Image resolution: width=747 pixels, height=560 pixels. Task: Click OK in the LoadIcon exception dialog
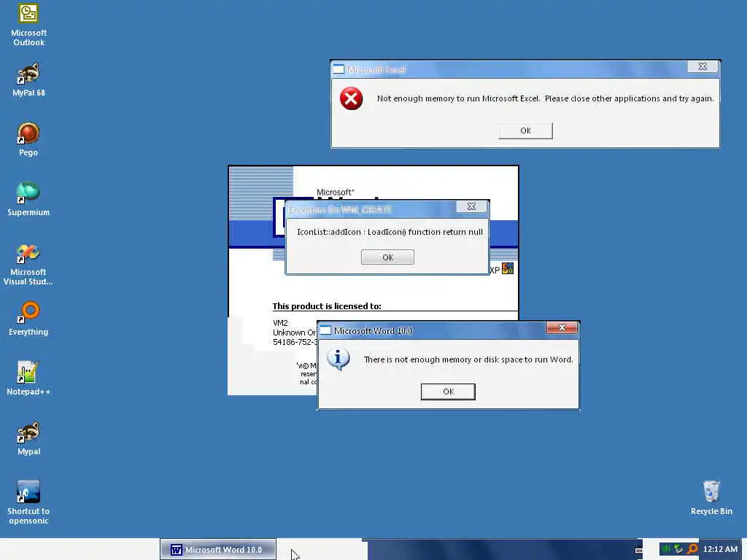pos(388,257)
